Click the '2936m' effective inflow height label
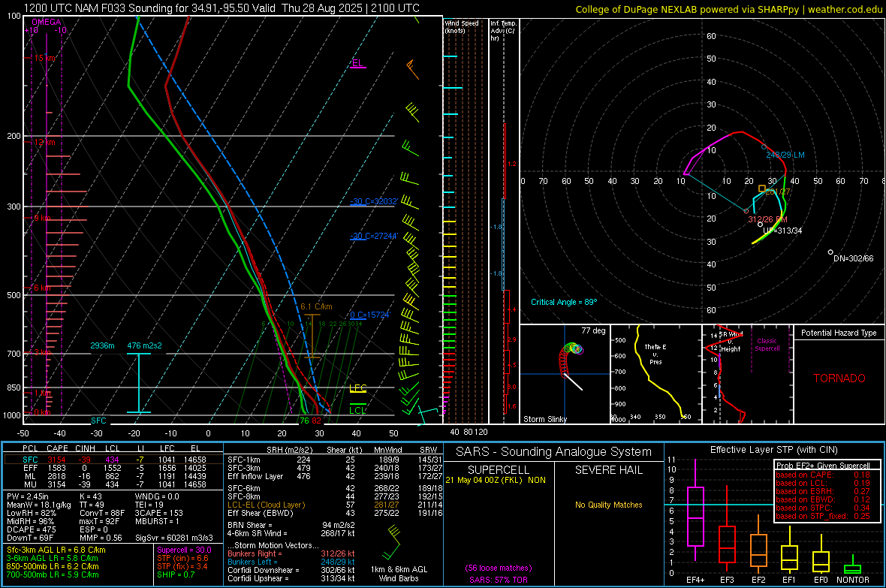This screenshot has height=588, width=886. (102, 345)
